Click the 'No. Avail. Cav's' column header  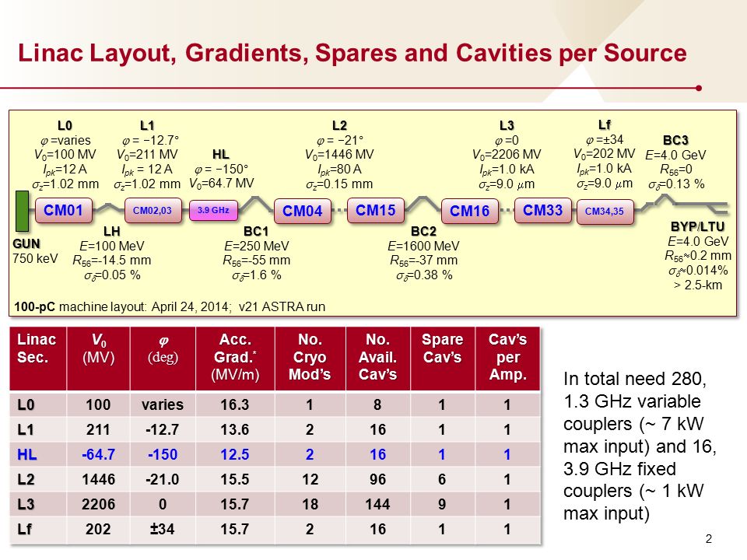[378, 358]
